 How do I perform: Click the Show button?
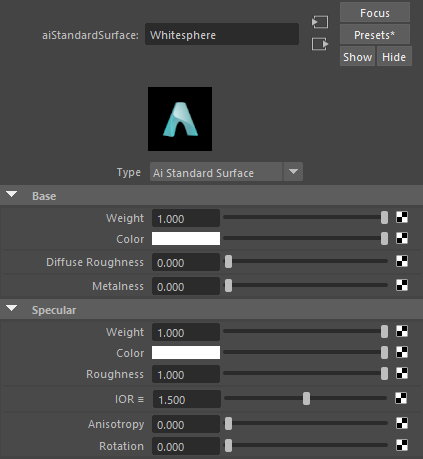pyautogui.click(x=358, y=56)
